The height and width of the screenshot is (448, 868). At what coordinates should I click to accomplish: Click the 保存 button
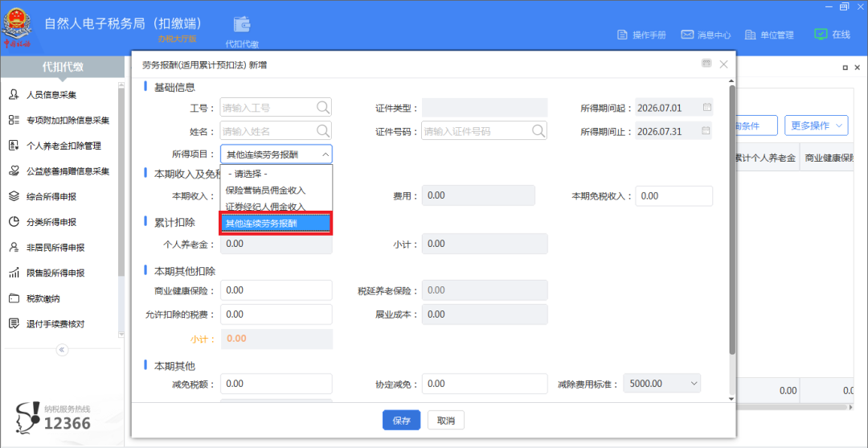[401, 421]
